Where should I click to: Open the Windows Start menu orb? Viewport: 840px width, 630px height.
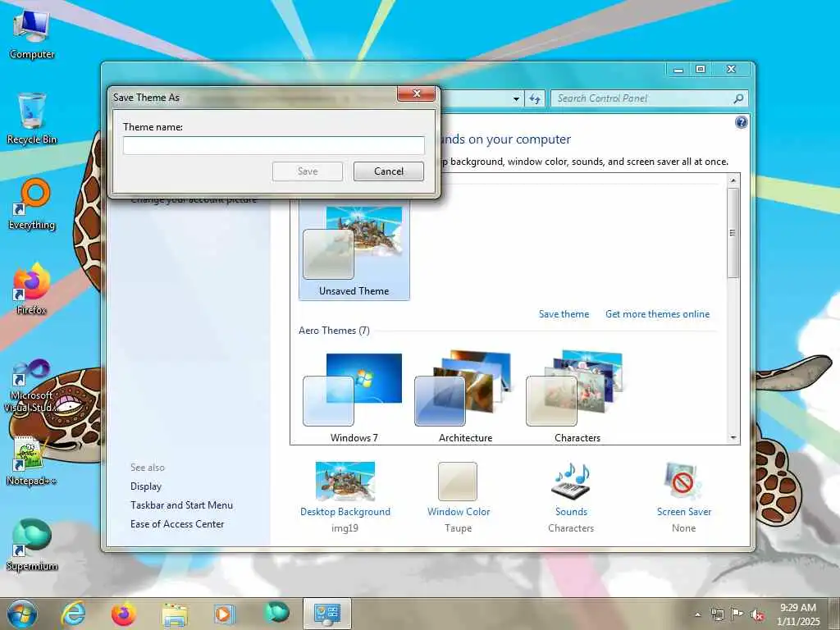pos(22,614)
